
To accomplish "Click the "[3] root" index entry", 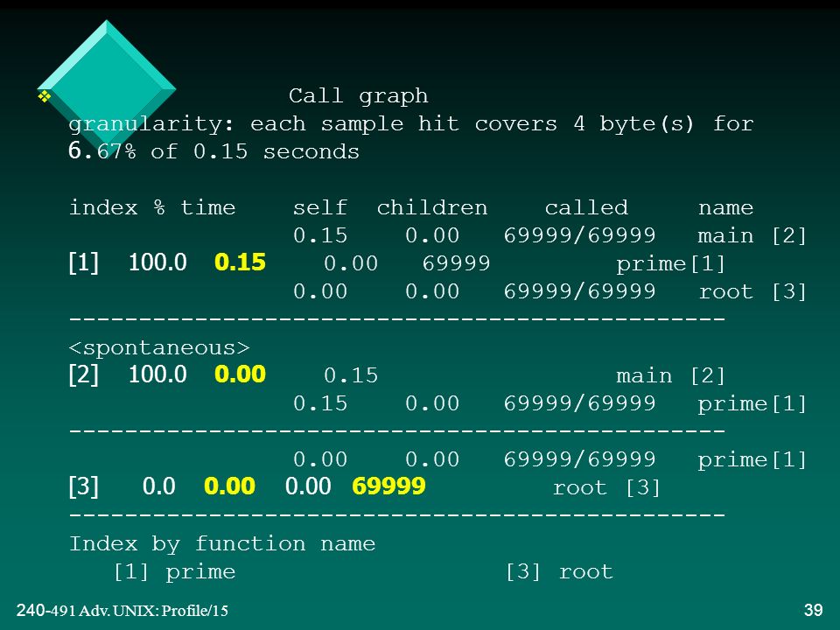I will tap(559, 572).
